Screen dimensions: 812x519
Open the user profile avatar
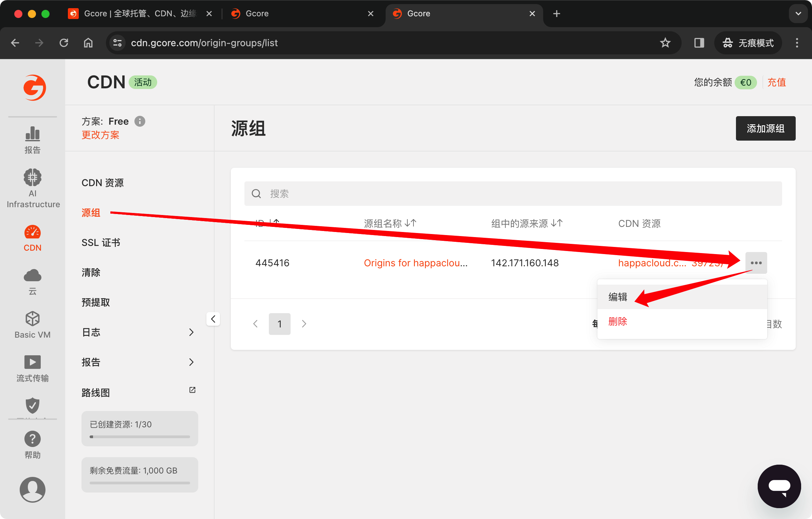click(33, 489)
